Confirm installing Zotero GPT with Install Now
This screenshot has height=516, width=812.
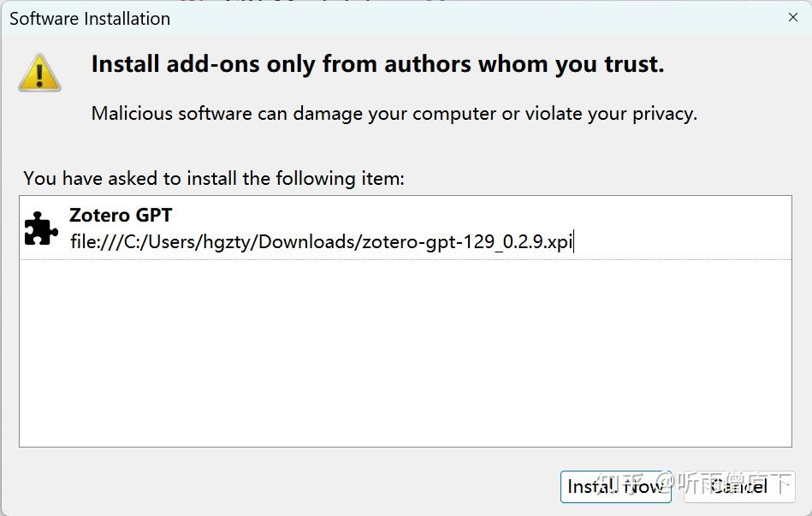click(615, 486)
